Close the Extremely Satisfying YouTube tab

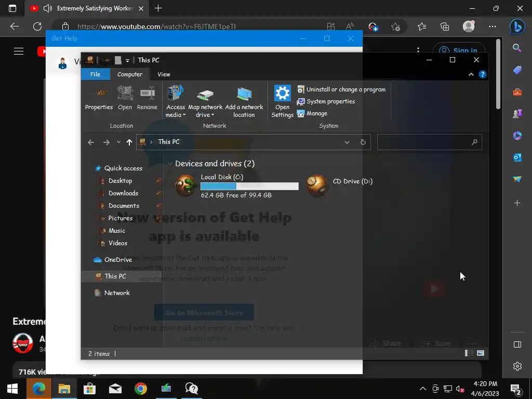[x=141, y=8]
